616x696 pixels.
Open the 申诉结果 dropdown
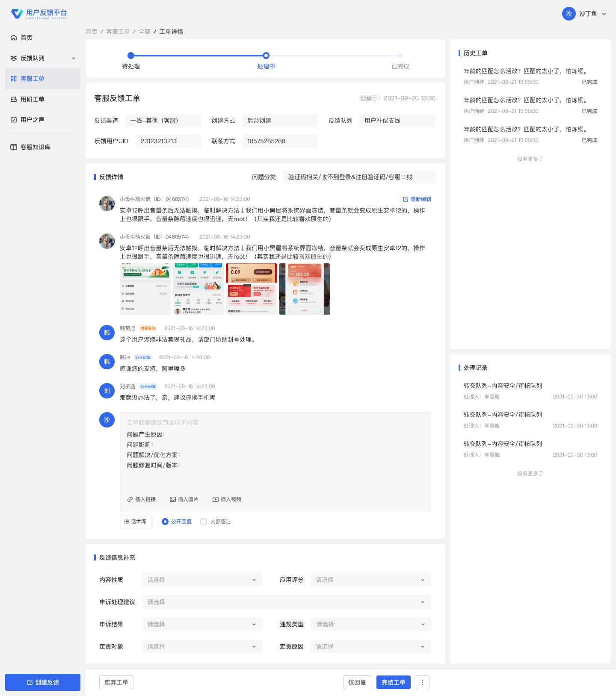pos(202,624)
